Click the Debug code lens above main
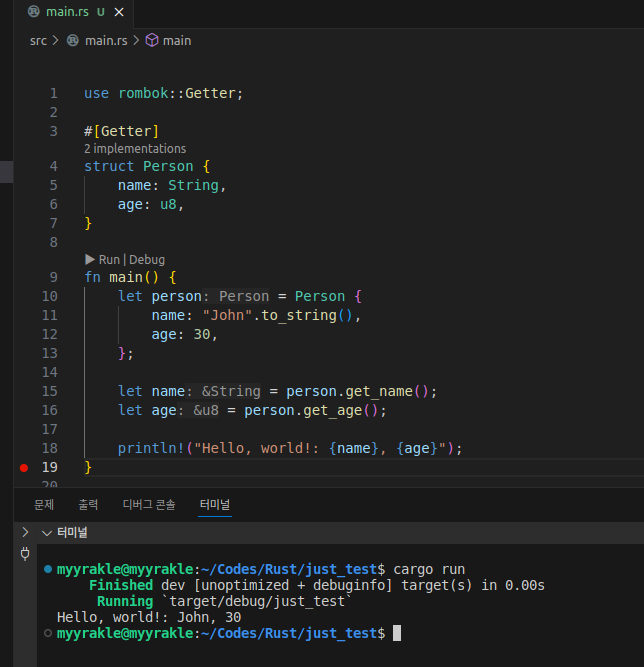The width and height of the screenshot is (644, 667). [148, 259]
